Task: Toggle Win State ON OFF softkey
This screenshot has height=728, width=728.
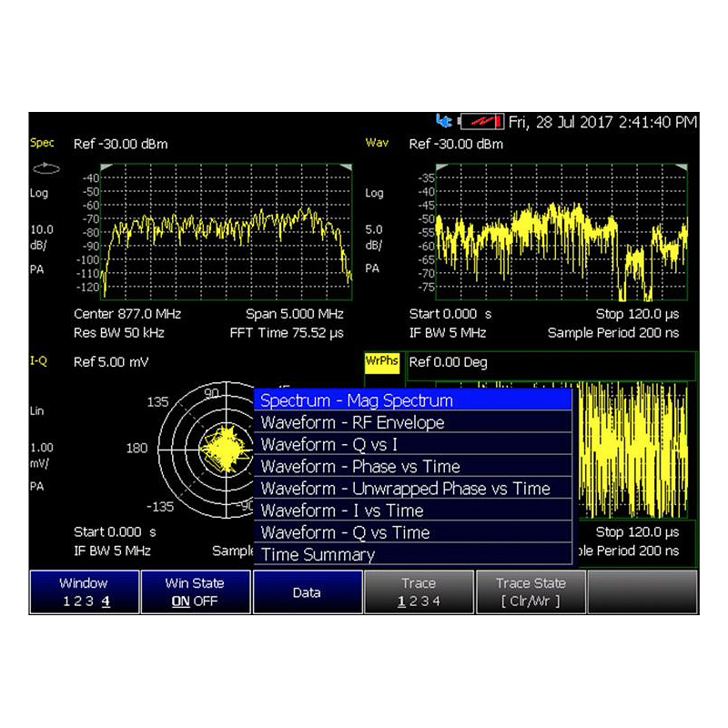Action: (x=195, y=592)
